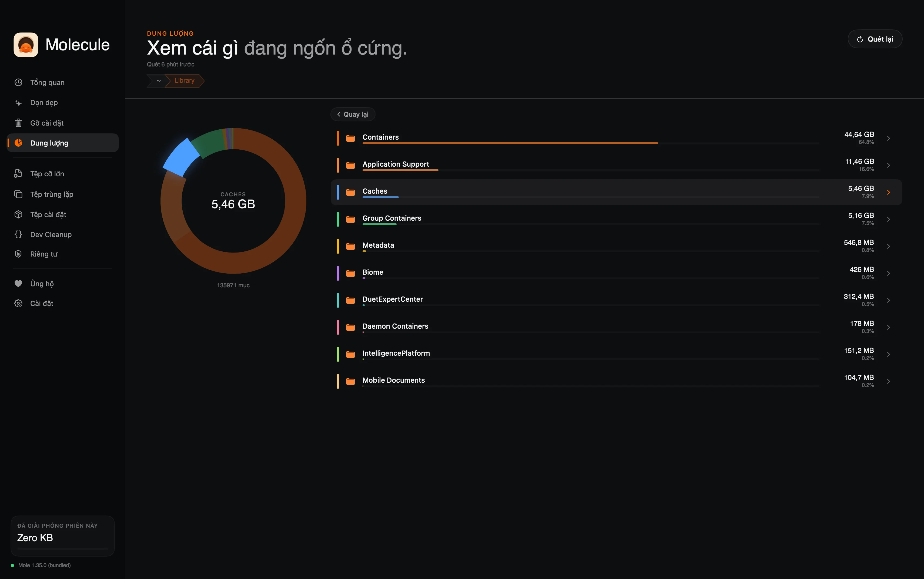
Task: Select the Dọn dẹp sparkle icon
Action: (18, 103)
